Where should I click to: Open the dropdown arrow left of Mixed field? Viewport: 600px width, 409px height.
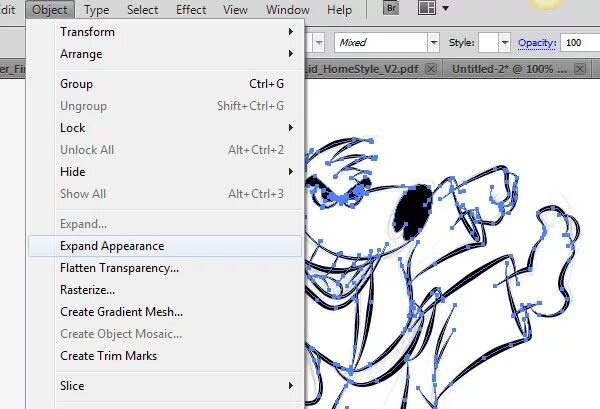pyautogui.click(x=319, y=42)
